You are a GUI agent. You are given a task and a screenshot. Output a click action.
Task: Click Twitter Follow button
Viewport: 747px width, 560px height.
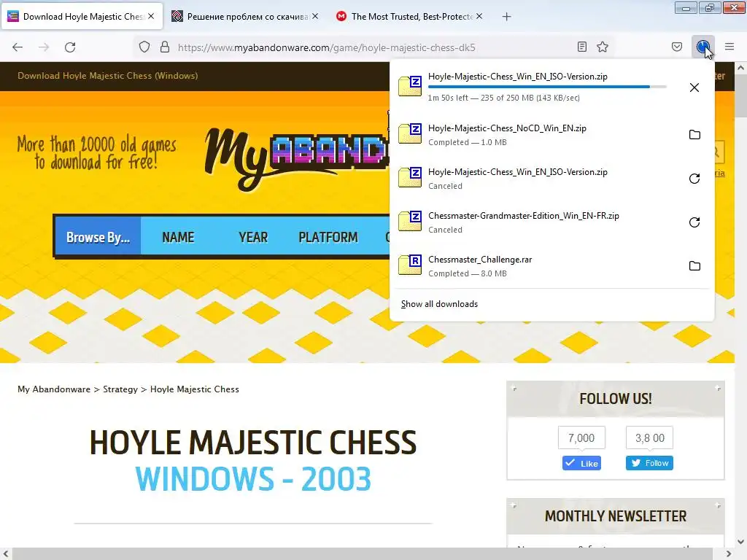click(649, 463)
